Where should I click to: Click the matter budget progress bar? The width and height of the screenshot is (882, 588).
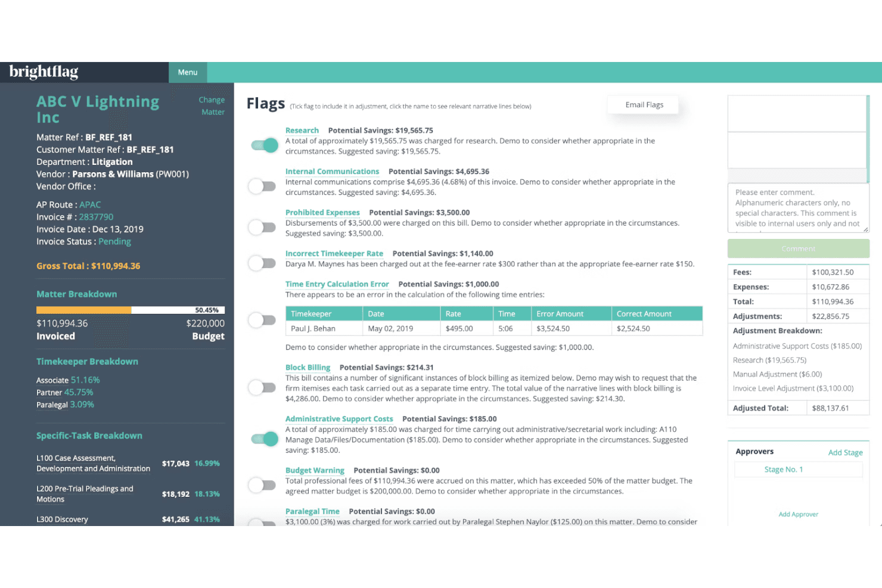coord(131,310)
